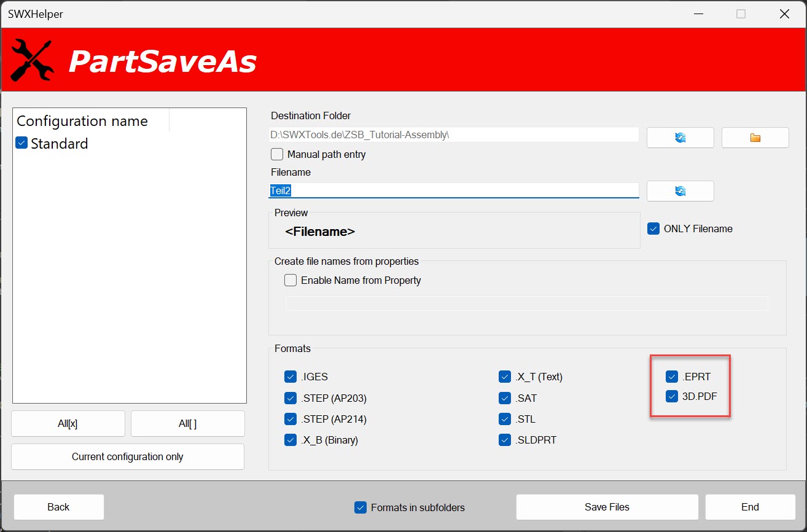Uncheck the .EPRT format
The width and height of the screenshot is (807, 532).
pyautogui.click(x=671, y=377)
